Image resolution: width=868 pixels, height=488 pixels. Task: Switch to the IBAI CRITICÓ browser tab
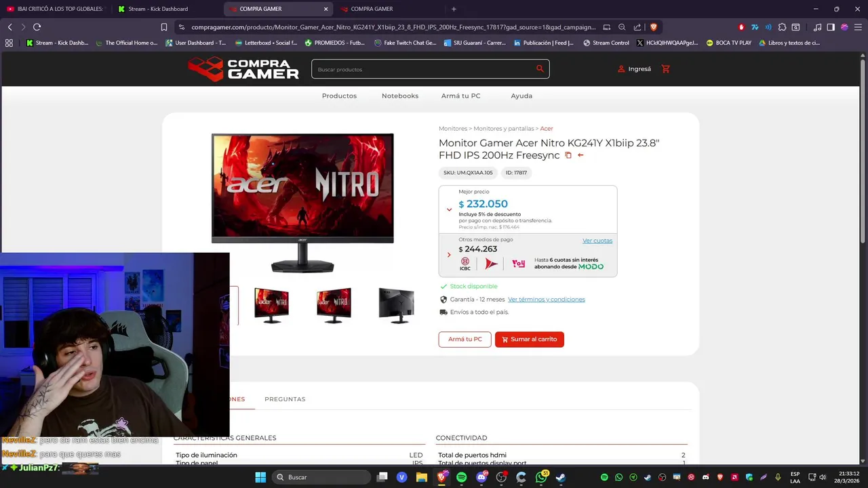[56, 9]
